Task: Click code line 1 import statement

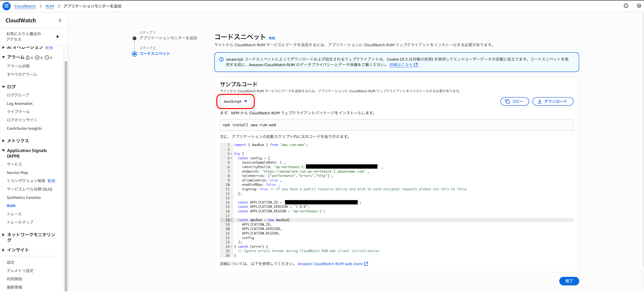Action: (x=271, y=145)
